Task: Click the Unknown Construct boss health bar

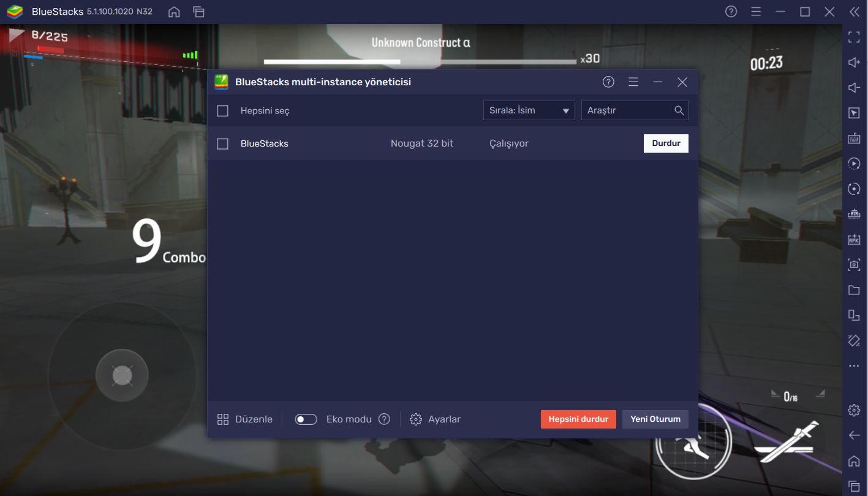Action: coord(420,61)
